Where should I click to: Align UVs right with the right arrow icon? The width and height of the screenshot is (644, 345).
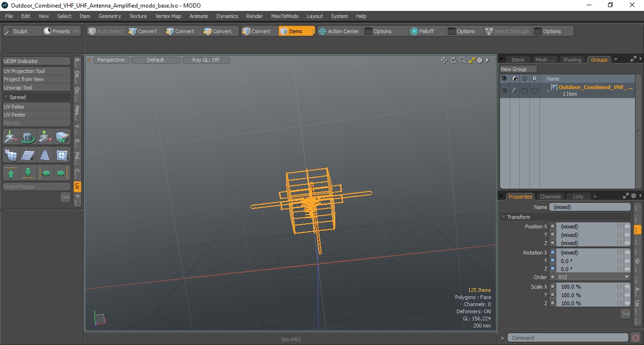point(62,173)
